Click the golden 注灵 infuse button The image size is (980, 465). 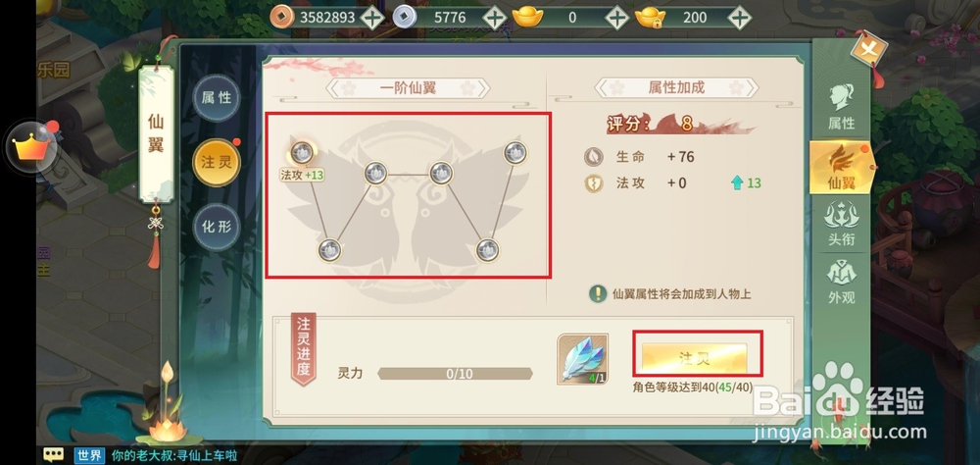pos(695,359)
